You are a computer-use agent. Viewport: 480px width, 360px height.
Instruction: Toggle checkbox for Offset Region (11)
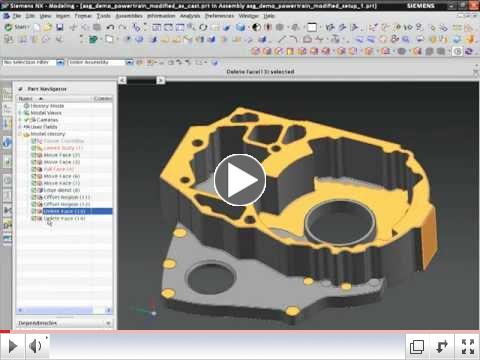[x=33, y=197]
